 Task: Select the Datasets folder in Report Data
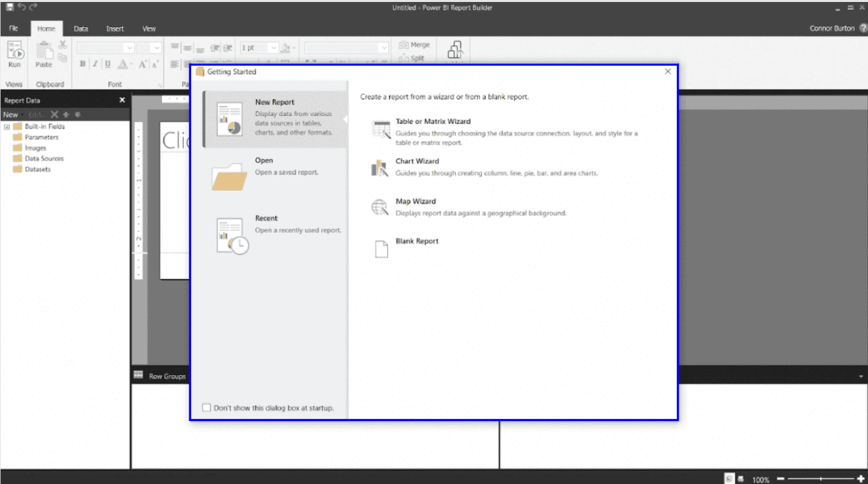pyautogui.click(x=38, y=168)
